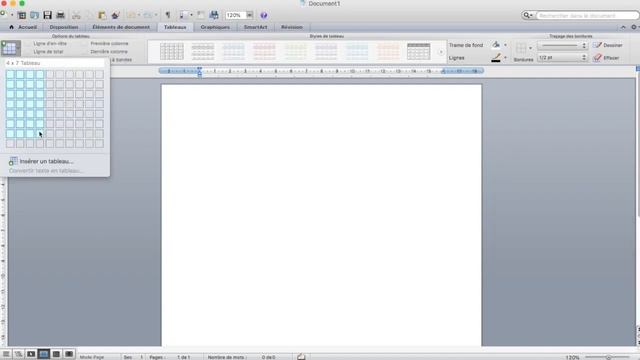The image size is (640, 360).
Task: Click the zoom percentage field in toolbar
Action: tap(236, 15)
